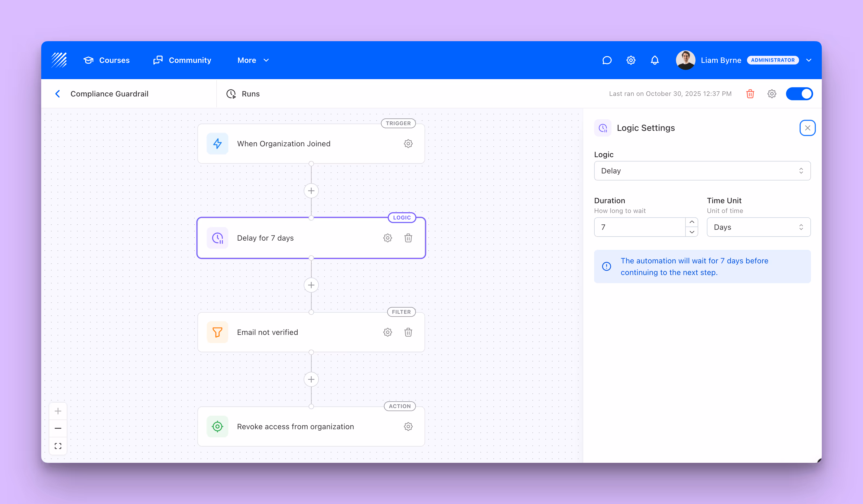Image resolution: width=863 pixels, height=504 pixels.
Task: Open the Time Unit dropdown showing Days
Action: coord(758,227)
